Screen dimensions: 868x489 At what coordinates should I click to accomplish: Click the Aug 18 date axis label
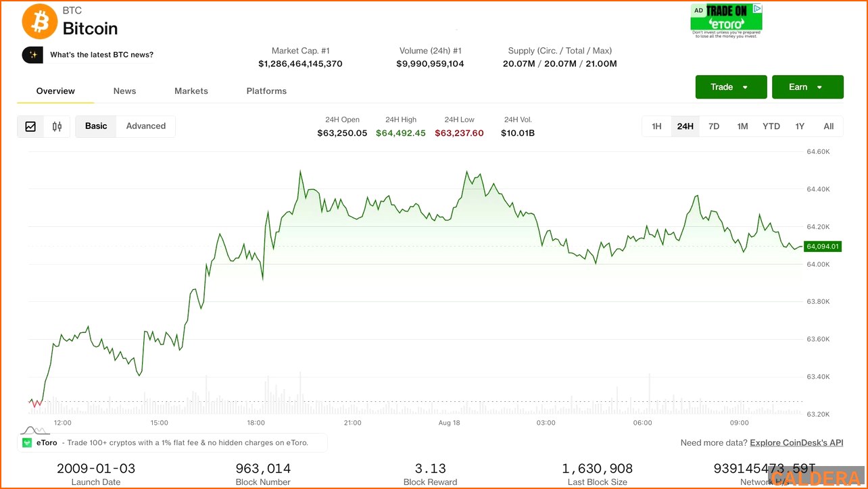click(x=449, y=423)
